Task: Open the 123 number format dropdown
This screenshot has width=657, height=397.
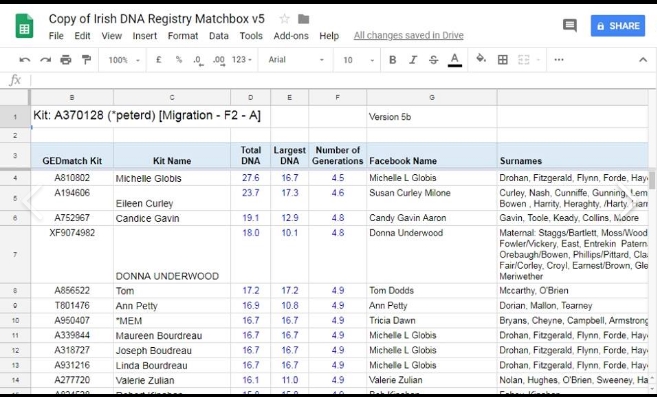Action: click(x=242, y=60)
